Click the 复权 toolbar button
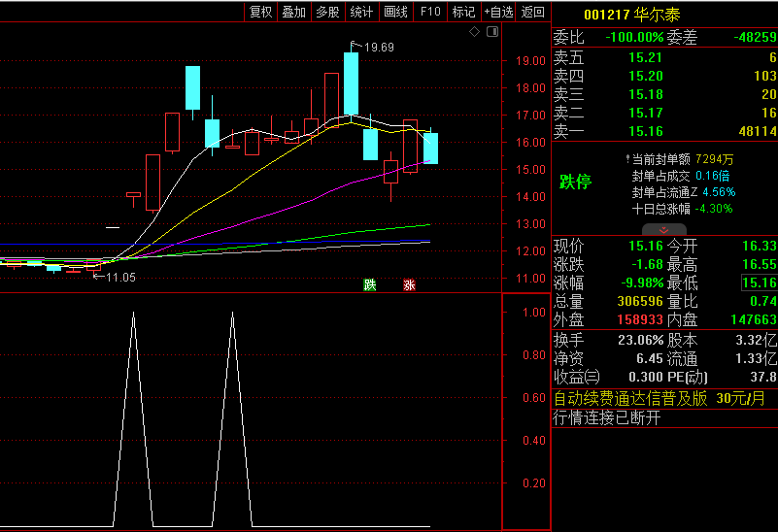Image resolution: width=778 pixels, height=532 pixels. point(260,12)
